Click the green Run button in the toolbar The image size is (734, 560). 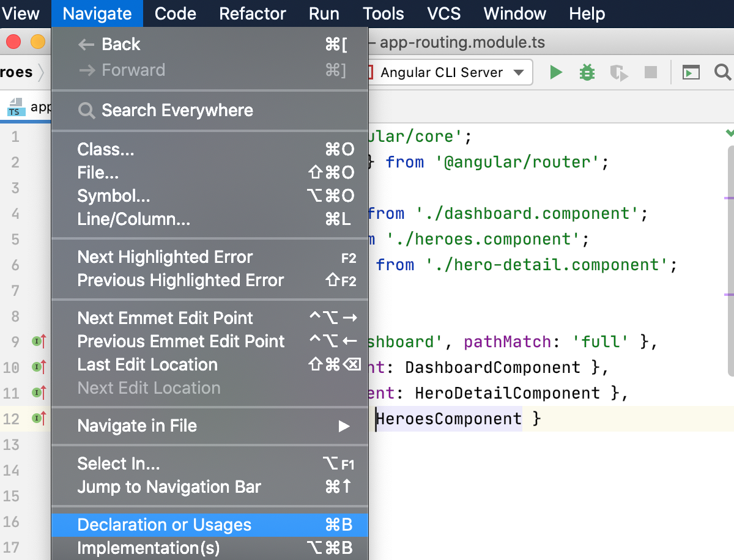pyautogui.click(x=555, y=73)
